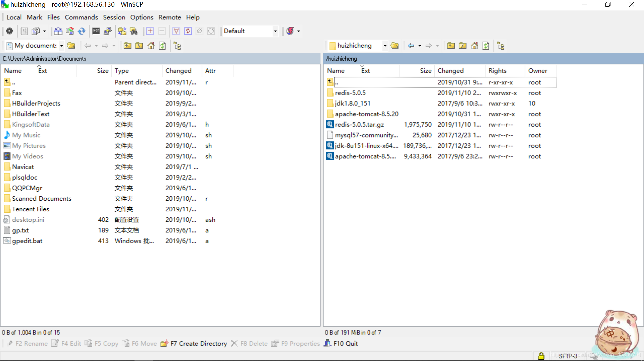644x361 pixels.
Task: Open remote directory folder icon beside huizhicheng
Action: pyautogui.click(x=394, y=46)
